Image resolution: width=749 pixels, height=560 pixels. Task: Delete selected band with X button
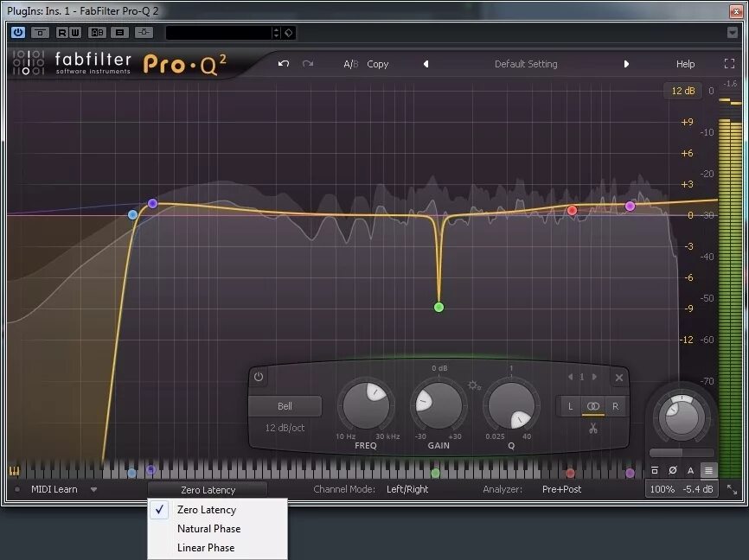click(619, 378)
